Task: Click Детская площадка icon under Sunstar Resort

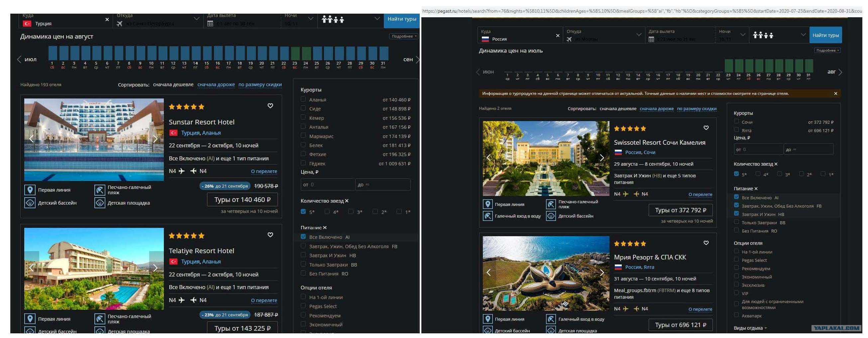Action: pos(100,203)
